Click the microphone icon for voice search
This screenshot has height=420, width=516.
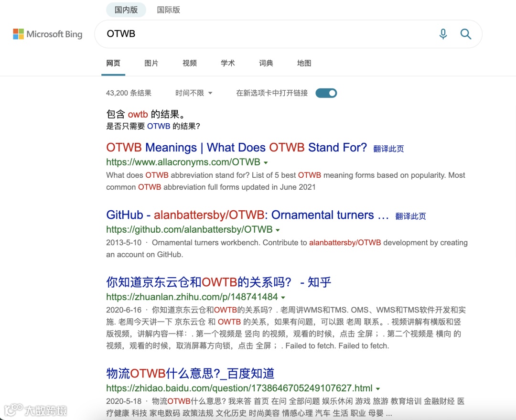pyautogui.click(x=443, y=34)
